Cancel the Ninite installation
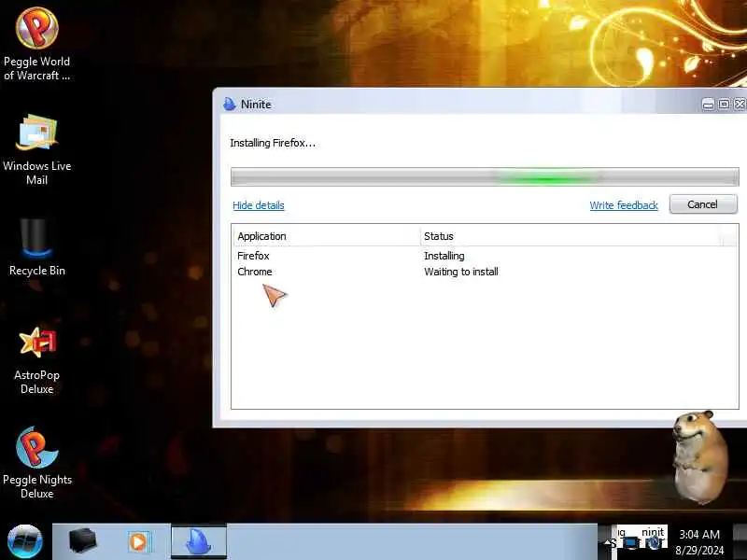Viewport: 747px width, 560px height. pyautogui.click(x=703, y=204)
